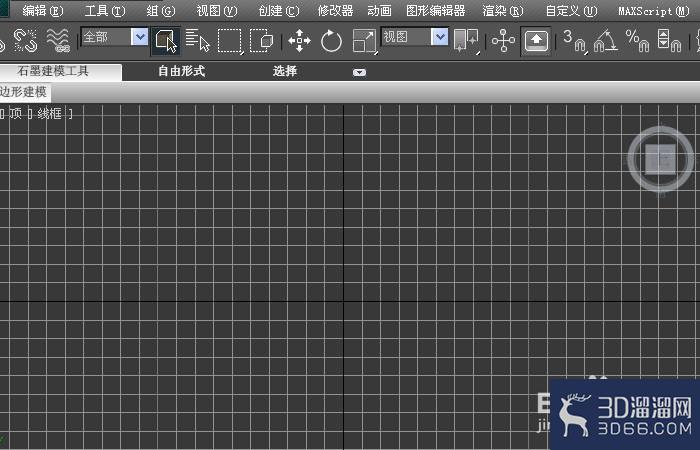
Task: Open the 动画 menu
Action: tap(379, 11)
